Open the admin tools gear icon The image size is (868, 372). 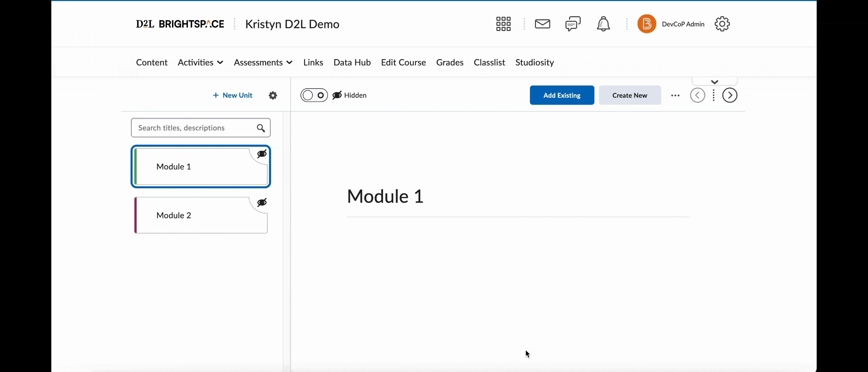coord(722,24)
